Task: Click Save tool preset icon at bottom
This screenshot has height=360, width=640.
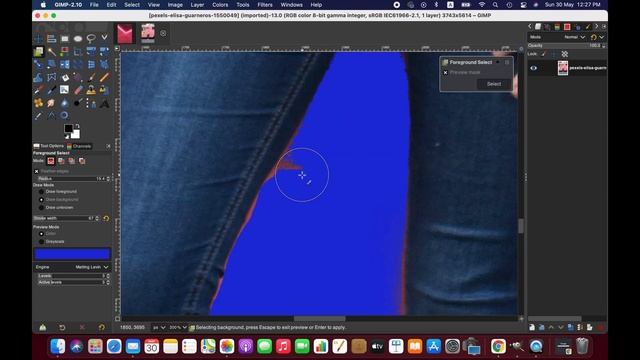Action: (x=42, y=327)
